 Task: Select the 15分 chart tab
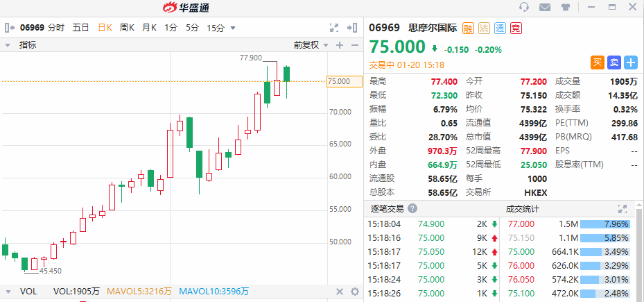pos(216,28)
